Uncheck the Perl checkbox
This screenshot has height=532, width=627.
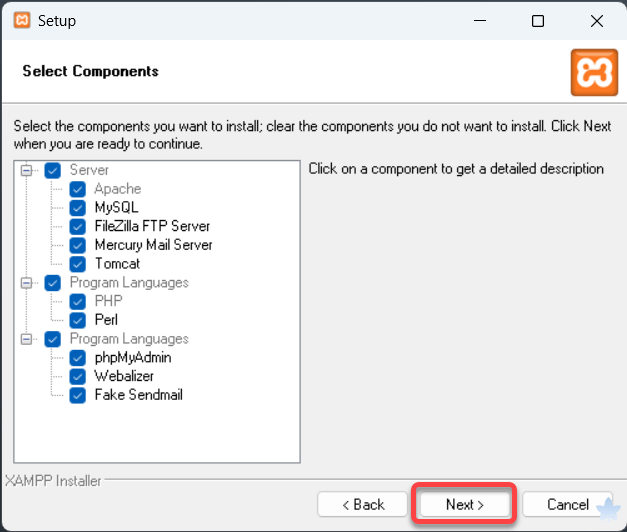tap(78, 320)
